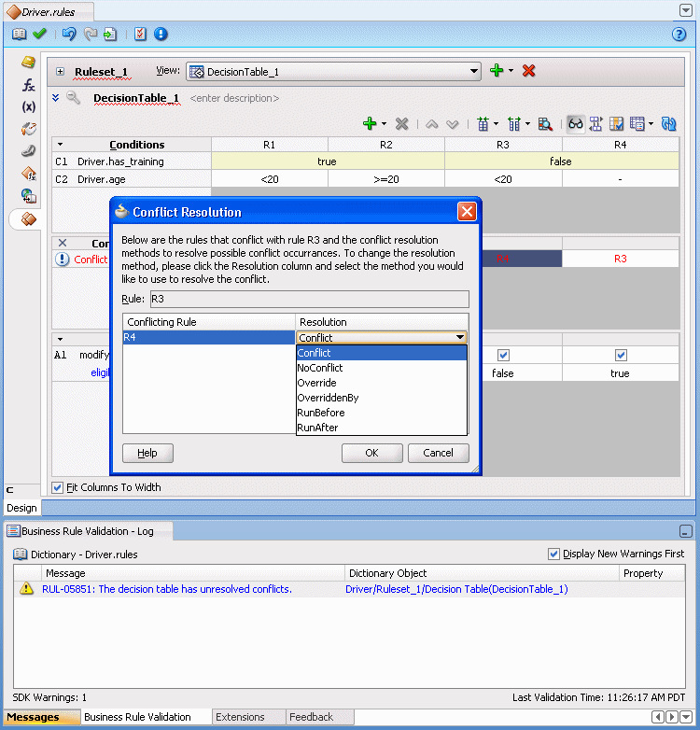Select the Functions fx sidebar icon
Viewport: 700px width, 730px height.
28,84
